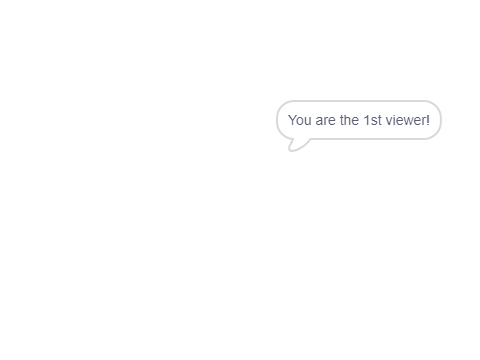The image size is (480, 360).
Task: Click the exclamation mark after 'viewer'
Action: click(x=428, y=120)
